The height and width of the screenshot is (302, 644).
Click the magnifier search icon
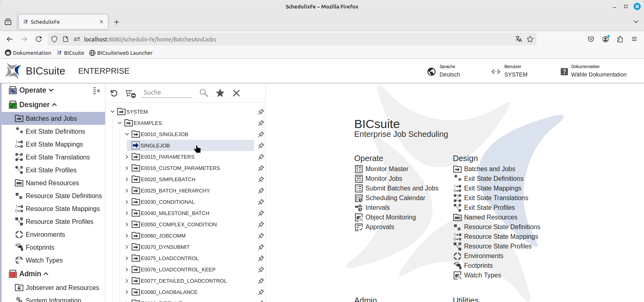click(204, 93)
